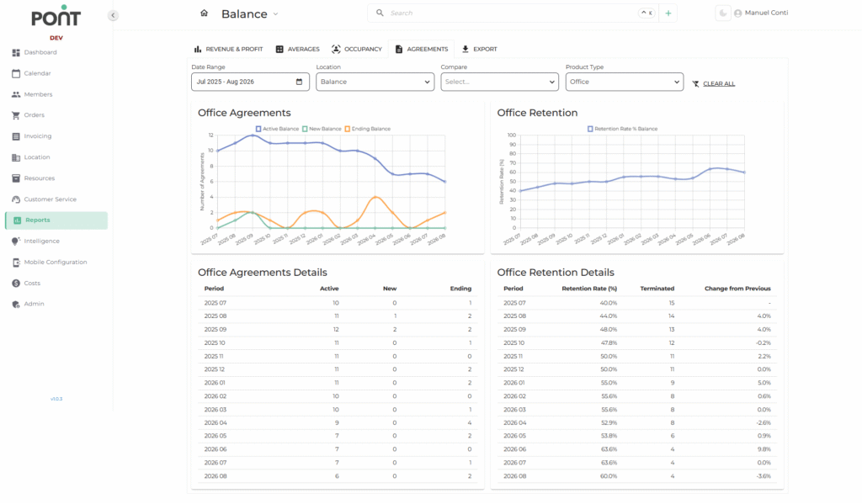This screenshot has height=504, width=862.
Task: Toggle Retention Rate % Balance legend
Action: [621, 129]
